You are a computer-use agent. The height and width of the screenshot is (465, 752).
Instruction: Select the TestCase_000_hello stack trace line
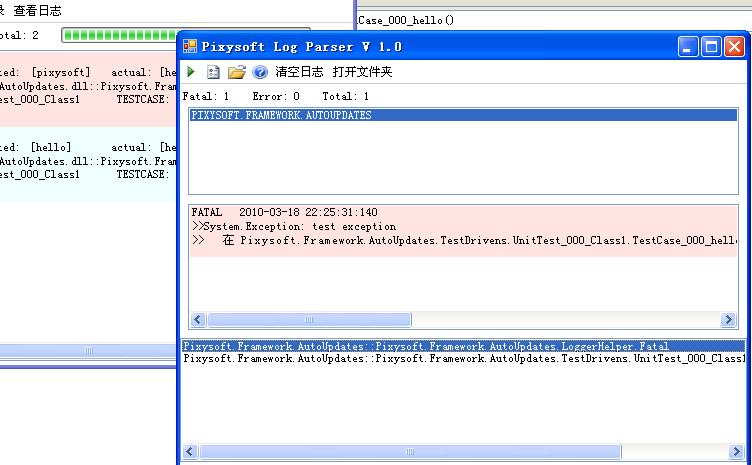[x=463, y=241]
